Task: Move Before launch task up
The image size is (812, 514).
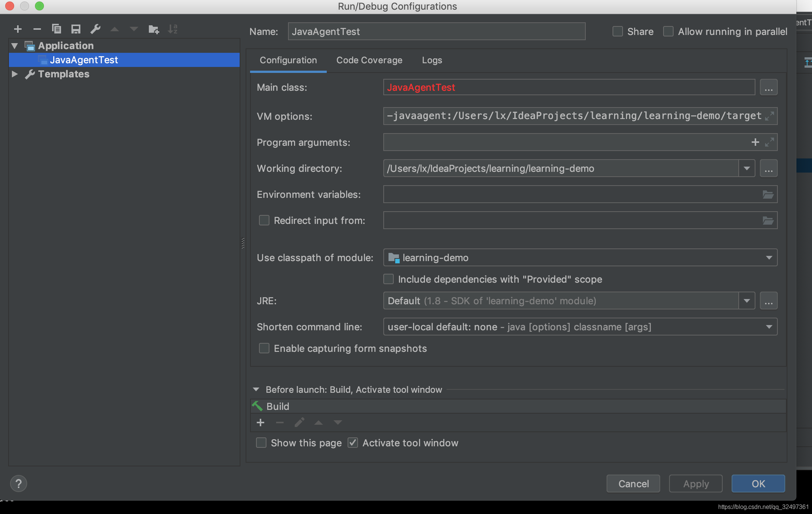Action: [319, 423]
